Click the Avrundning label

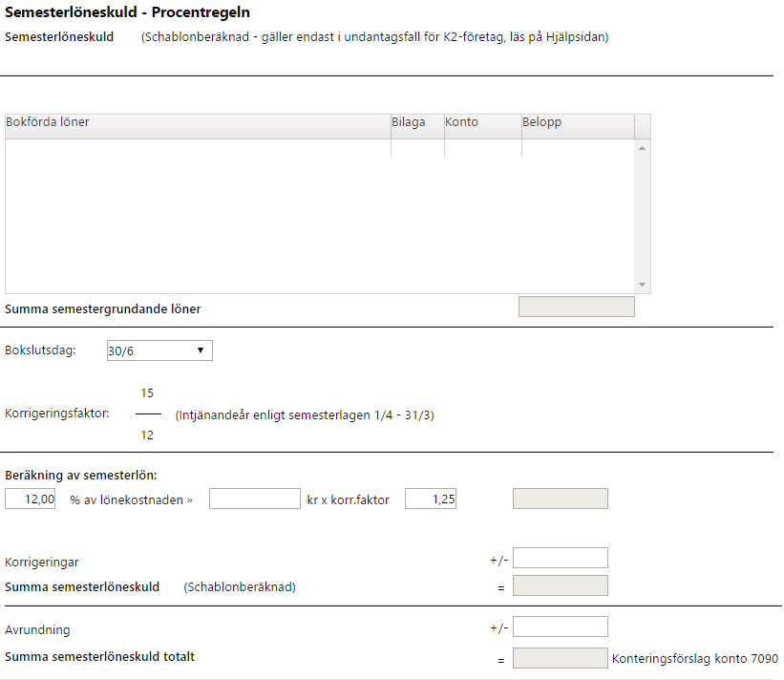tap(37, 630)
